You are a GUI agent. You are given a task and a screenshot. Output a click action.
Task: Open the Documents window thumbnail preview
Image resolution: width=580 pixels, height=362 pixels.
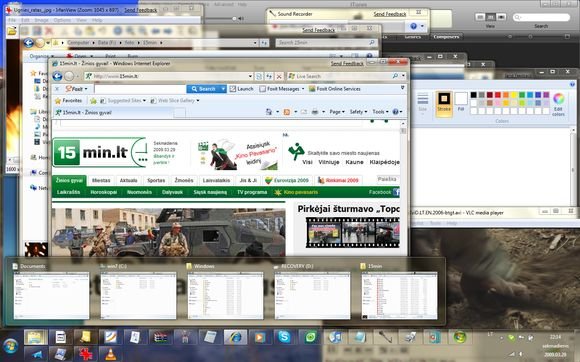[x=51, y=295]
